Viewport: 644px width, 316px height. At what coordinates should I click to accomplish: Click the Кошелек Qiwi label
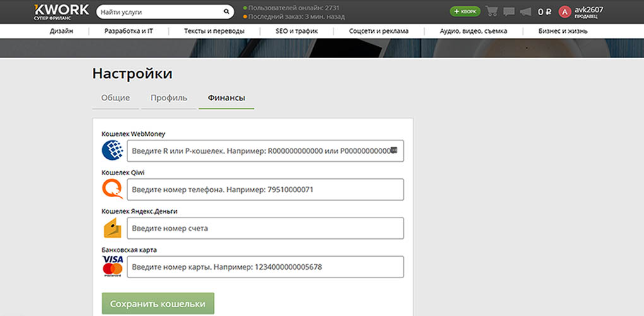tap(123, 173)
